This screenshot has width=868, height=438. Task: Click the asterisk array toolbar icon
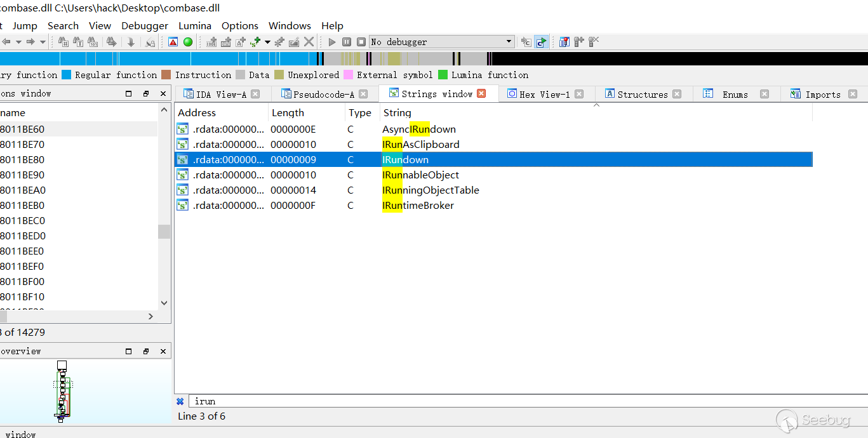click(x=279, y=42)
